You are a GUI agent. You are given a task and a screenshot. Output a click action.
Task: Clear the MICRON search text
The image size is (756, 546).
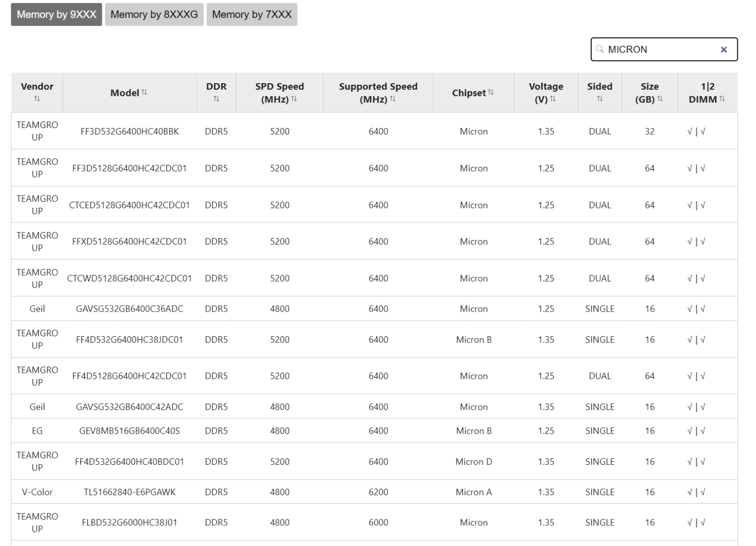(x=724, y=49)
